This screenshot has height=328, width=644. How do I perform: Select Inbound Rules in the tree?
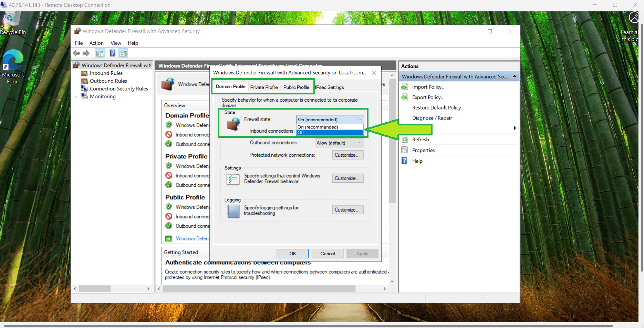pyautogui.click(x=106, y=73)
